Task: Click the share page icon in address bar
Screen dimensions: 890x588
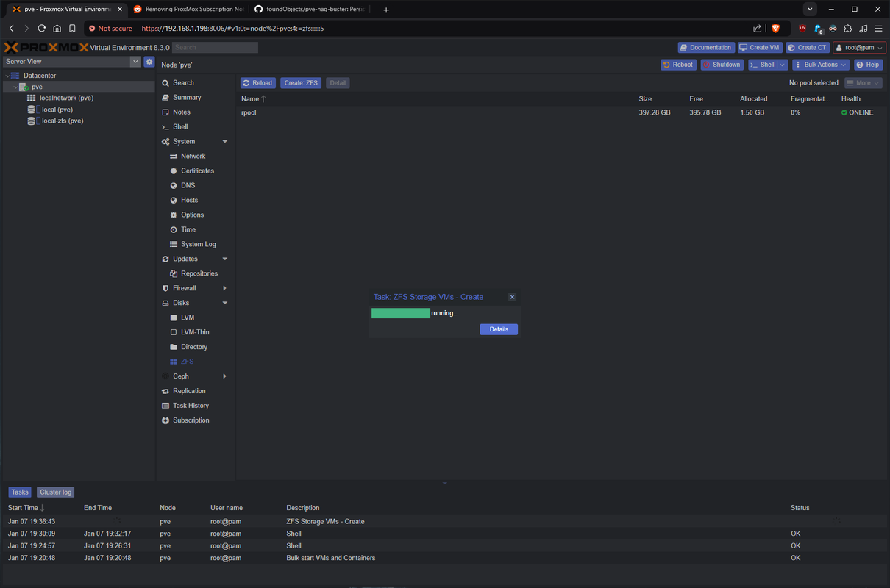Action: (758, 28)
